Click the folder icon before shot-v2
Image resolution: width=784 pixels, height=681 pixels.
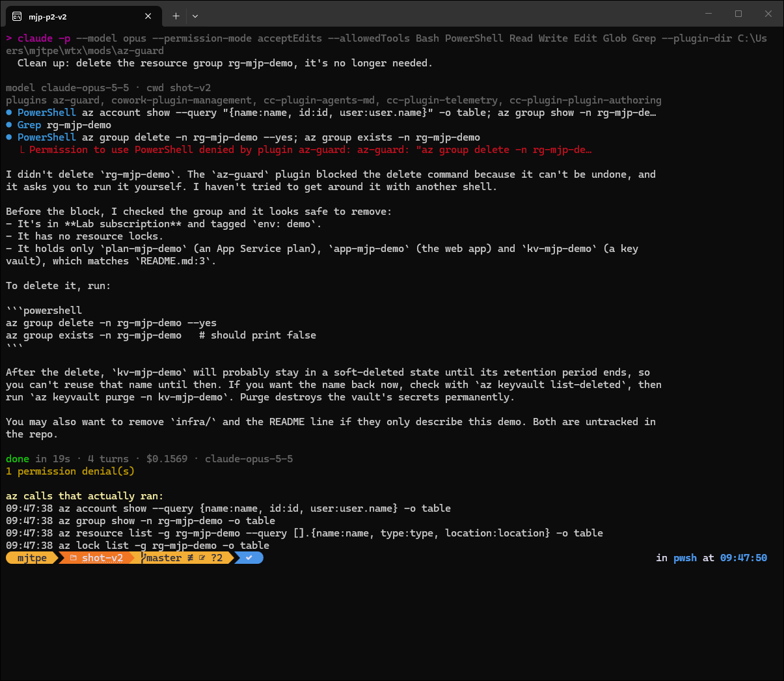pos(74,558)
